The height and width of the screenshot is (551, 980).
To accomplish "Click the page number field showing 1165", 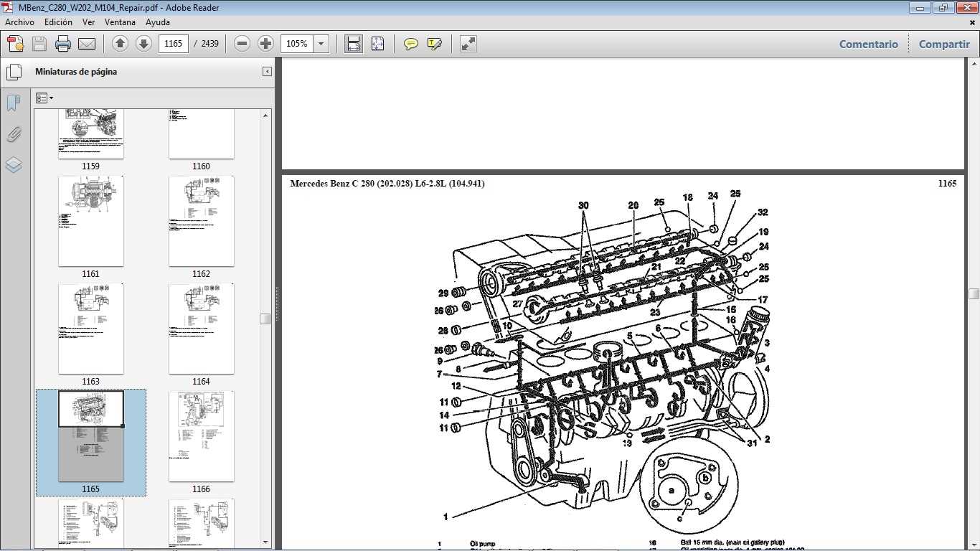I will tap(173, 44).
